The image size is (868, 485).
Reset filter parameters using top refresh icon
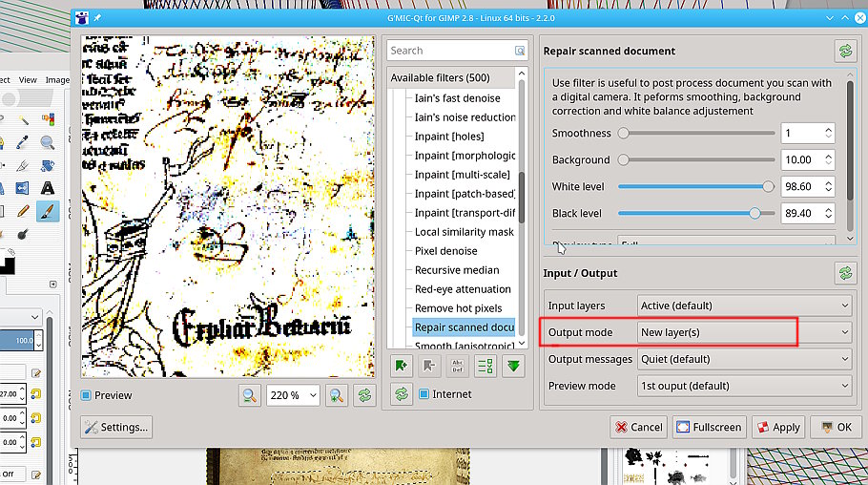click(845, 51)
